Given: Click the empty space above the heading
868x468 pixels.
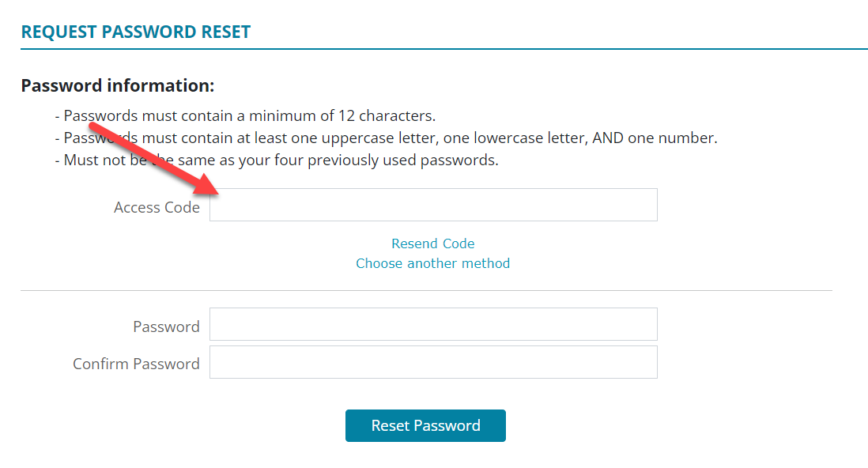Looking at the screenshot, I should click(x=433, y=8).
